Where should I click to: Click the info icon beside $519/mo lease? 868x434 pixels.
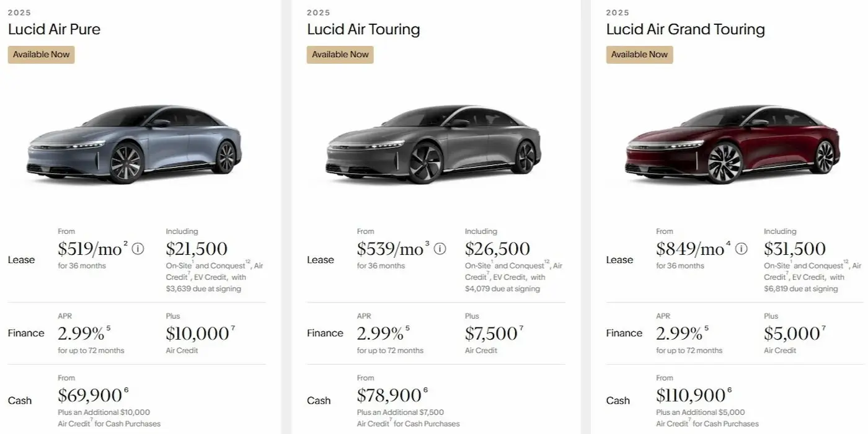(138, 249)
